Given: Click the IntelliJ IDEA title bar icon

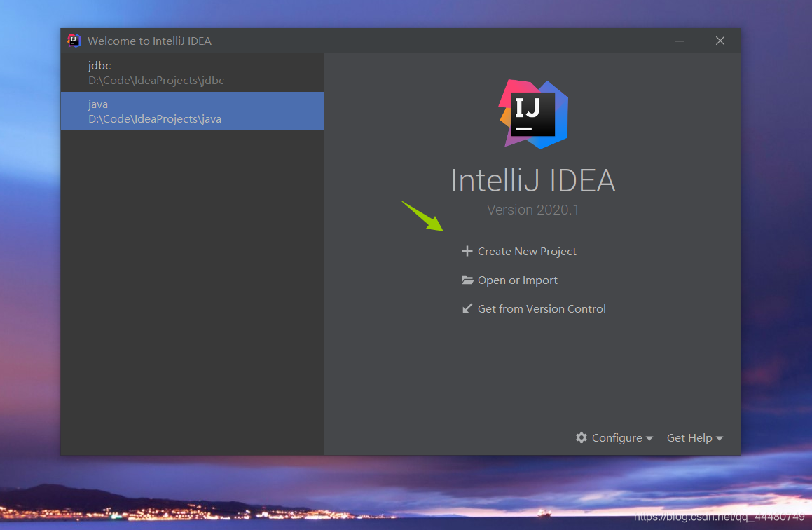Looking at the screenshot, I should point(74,41).
